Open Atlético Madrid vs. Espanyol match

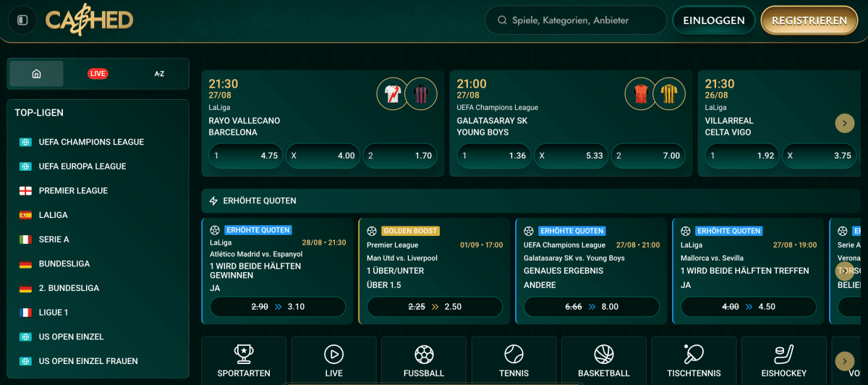point(257,255)
